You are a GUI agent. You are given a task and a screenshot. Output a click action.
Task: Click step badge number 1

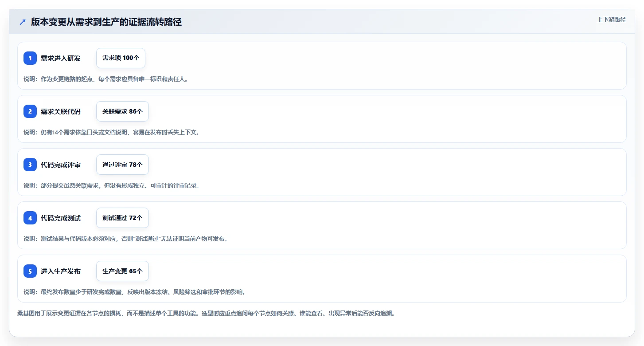tap(30, 58)
